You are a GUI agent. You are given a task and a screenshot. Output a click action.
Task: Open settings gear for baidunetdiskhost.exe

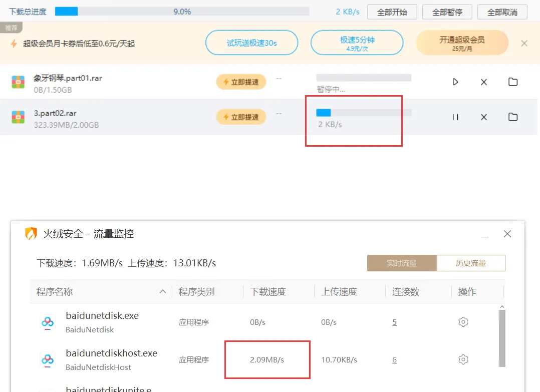pos(463,359)
